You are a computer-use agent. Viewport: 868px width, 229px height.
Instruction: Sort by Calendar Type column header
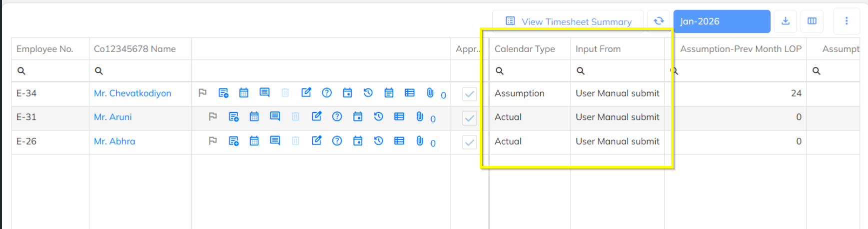pos(525,49)
